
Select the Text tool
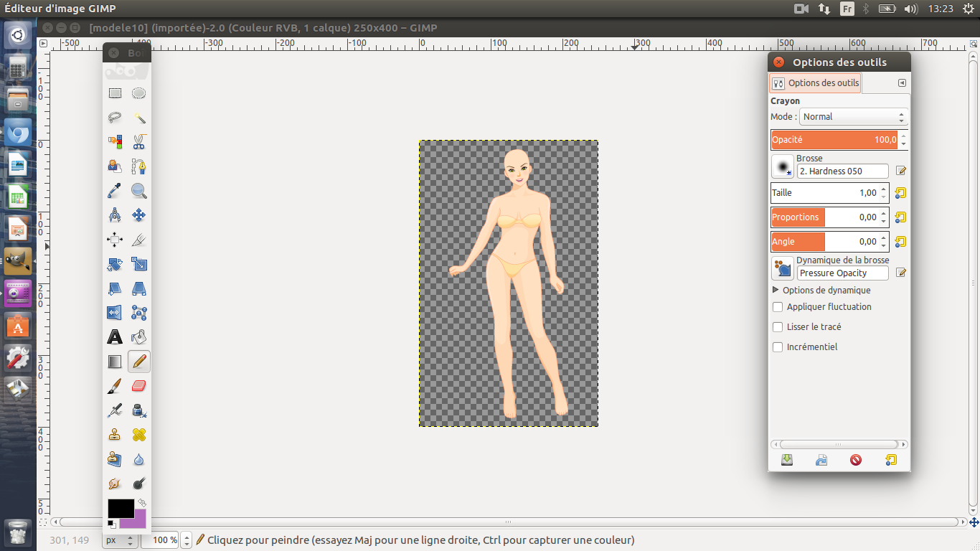(115, 337)
